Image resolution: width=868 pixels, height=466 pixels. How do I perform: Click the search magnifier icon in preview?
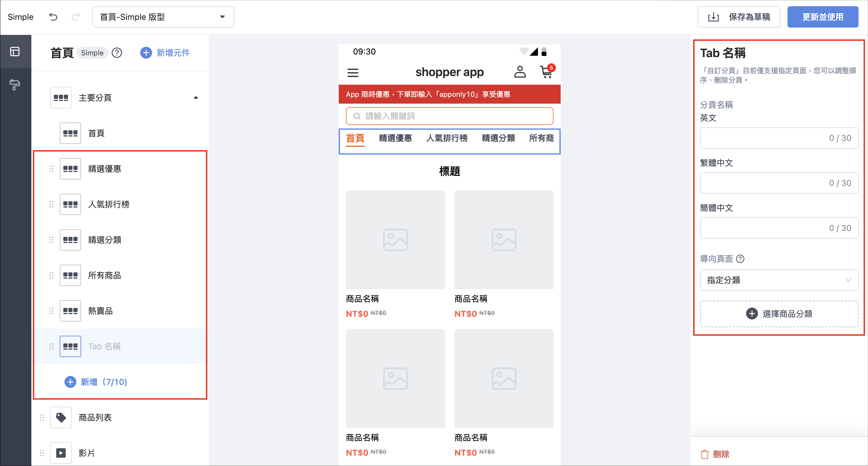356,116
